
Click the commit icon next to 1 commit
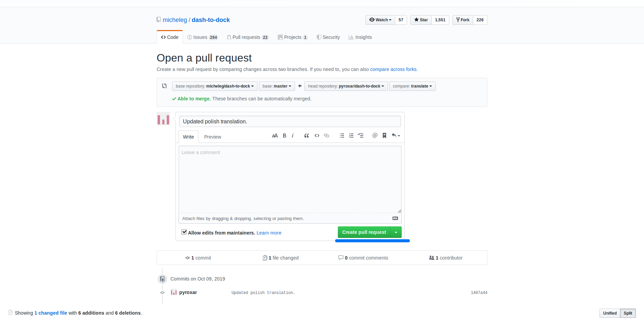[x=188, y=258]
